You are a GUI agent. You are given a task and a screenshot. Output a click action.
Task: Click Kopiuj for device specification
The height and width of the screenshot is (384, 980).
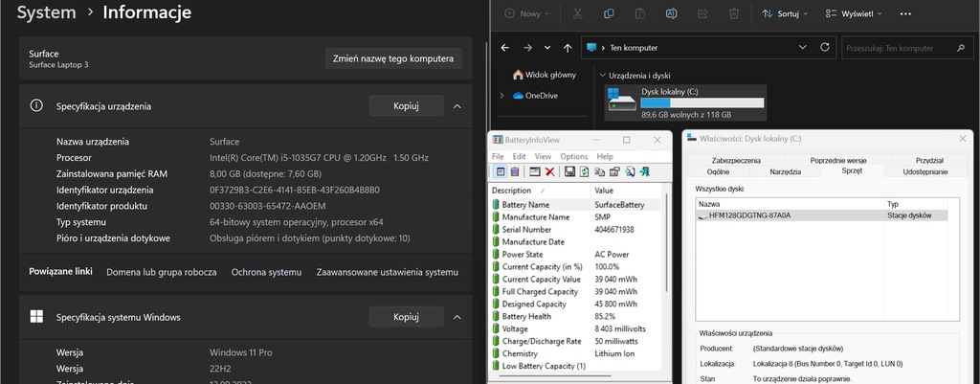coord(406,106)
